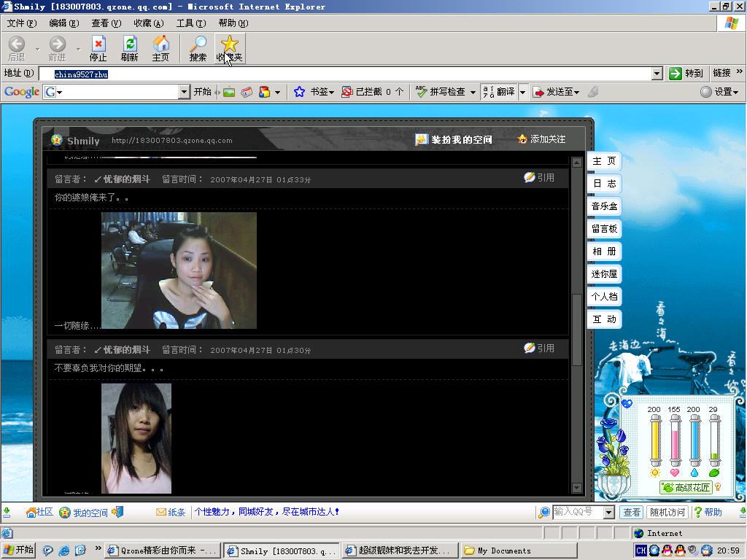Expand the QQ number input dropdown
747x560 pixels.
pyautogui.click(x=608, y=513)
